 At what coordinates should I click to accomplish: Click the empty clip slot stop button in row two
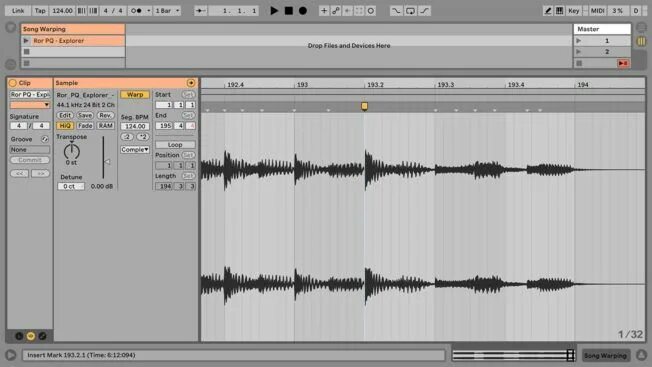(x=27, y=52)
